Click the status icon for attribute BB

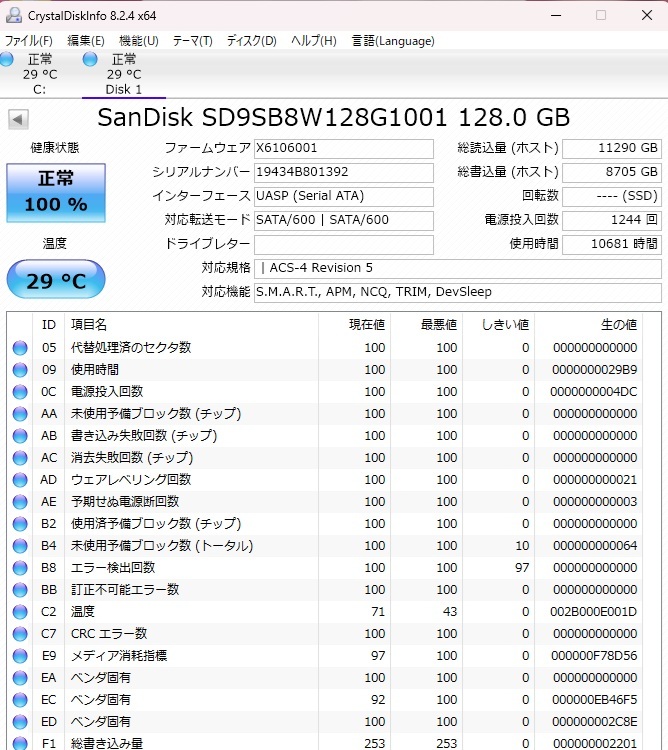[20, 590]
